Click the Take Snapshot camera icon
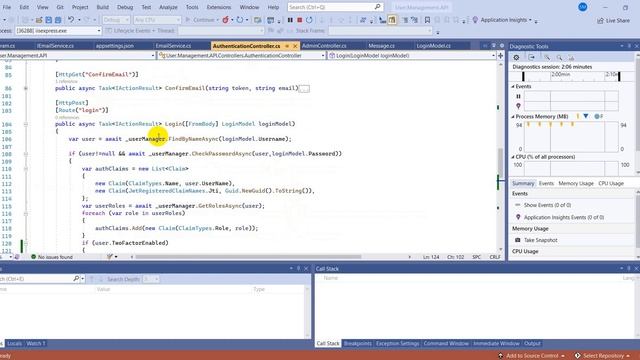The image size is (640, 360). 518,240
